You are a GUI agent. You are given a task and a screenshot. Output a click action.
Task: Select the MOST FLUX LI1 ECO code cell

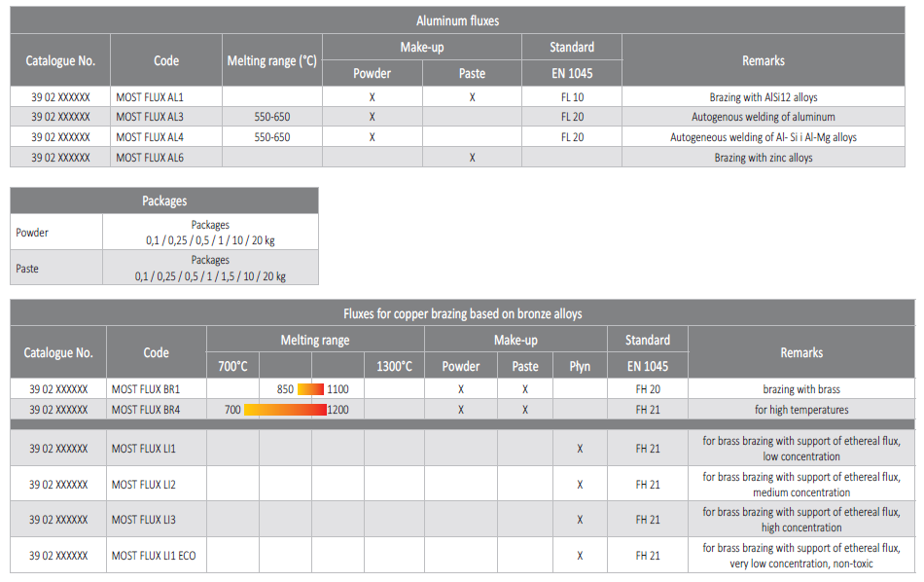[x=154, y=556]
